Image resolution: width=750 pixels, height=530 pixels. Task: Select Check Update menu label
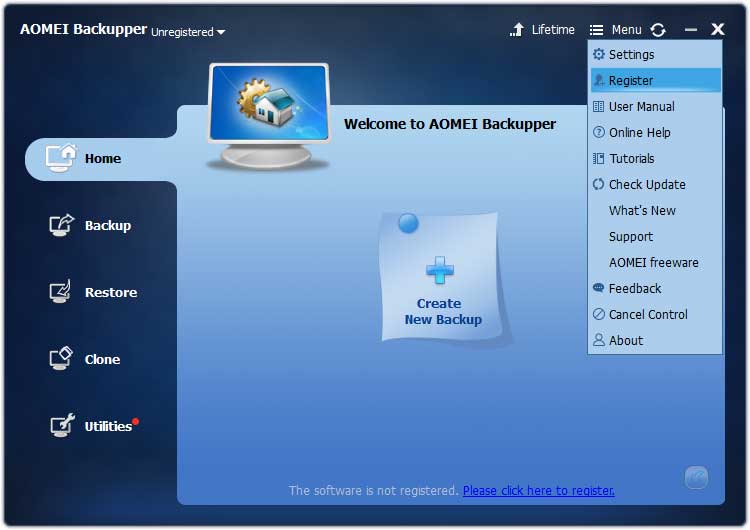click(x=647, y=185)
